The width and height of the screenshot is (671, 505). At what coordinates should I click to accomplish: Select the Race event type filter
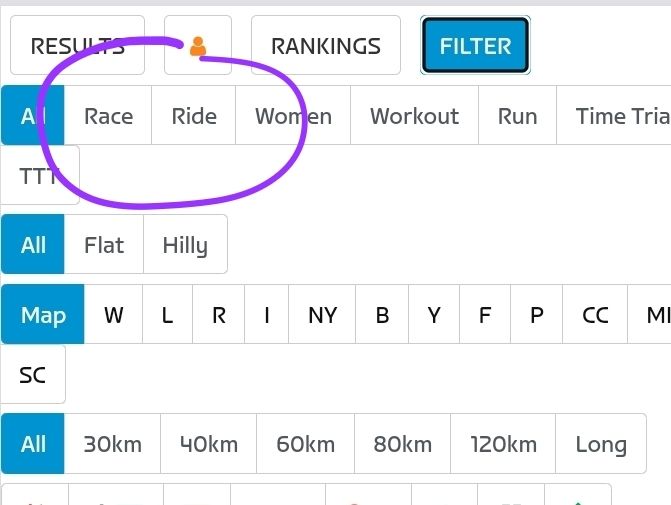[x=108, y=116]
